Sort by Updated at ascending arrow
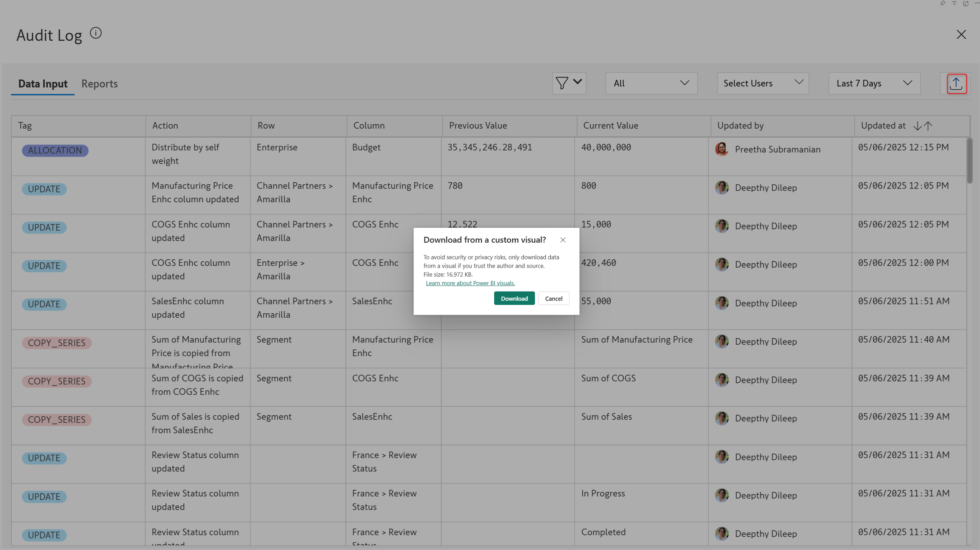This screenshot has width=980, height=550. [x=929, y=126]
